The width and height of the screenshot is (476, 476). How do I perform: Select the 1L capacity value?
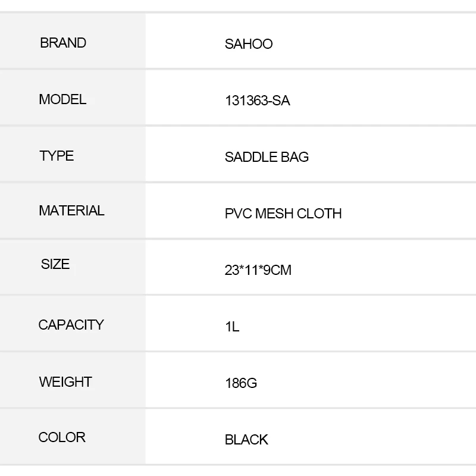232,327
